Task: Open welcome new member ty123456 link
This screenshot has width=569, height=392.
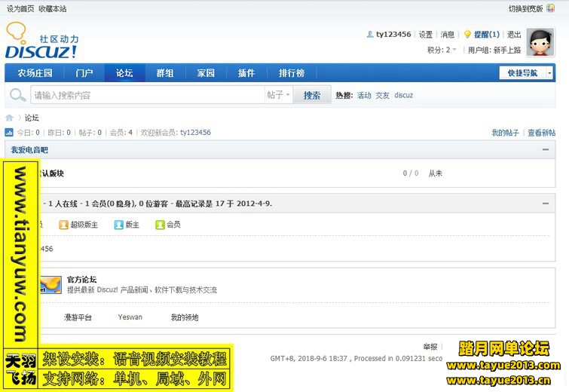Action: pos(195,133)
